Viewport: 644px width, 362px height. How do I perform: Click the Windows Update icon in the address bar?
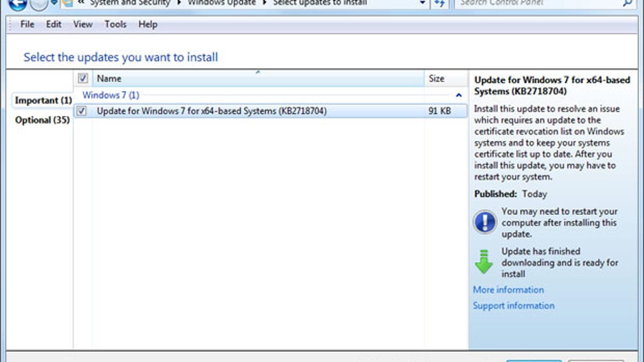pyautogui.click(x=68, y=3)
